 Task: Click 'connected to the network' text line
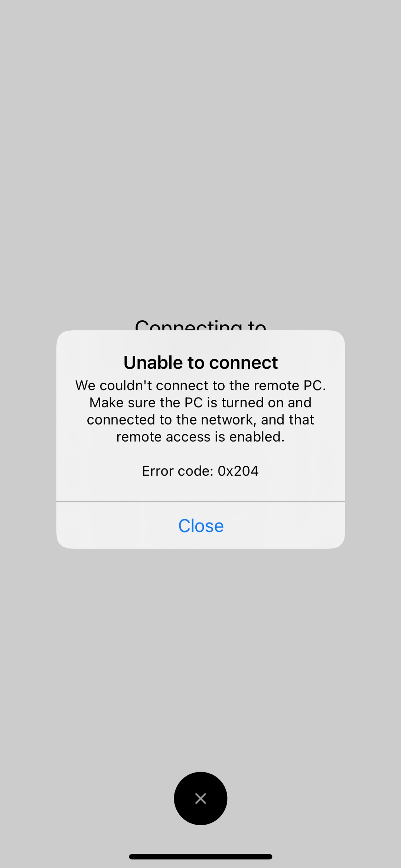point(200,420)
